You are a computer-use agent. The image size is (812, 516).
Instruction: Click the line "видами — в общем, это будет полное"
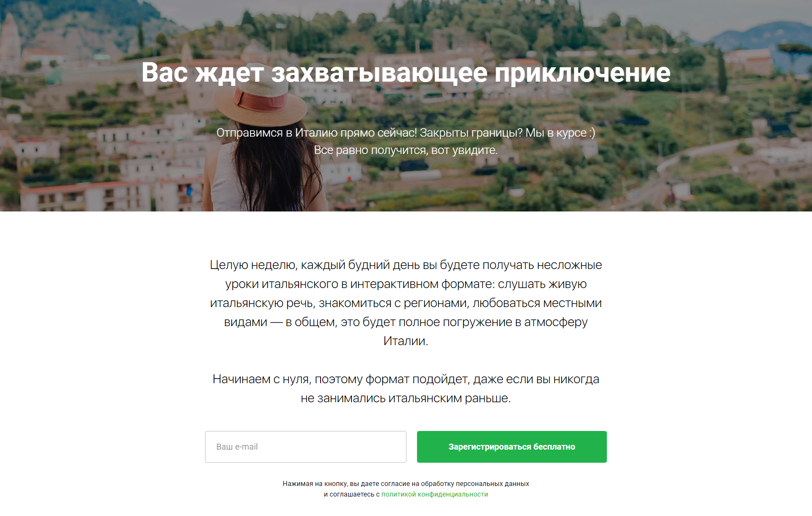(406, 322)
